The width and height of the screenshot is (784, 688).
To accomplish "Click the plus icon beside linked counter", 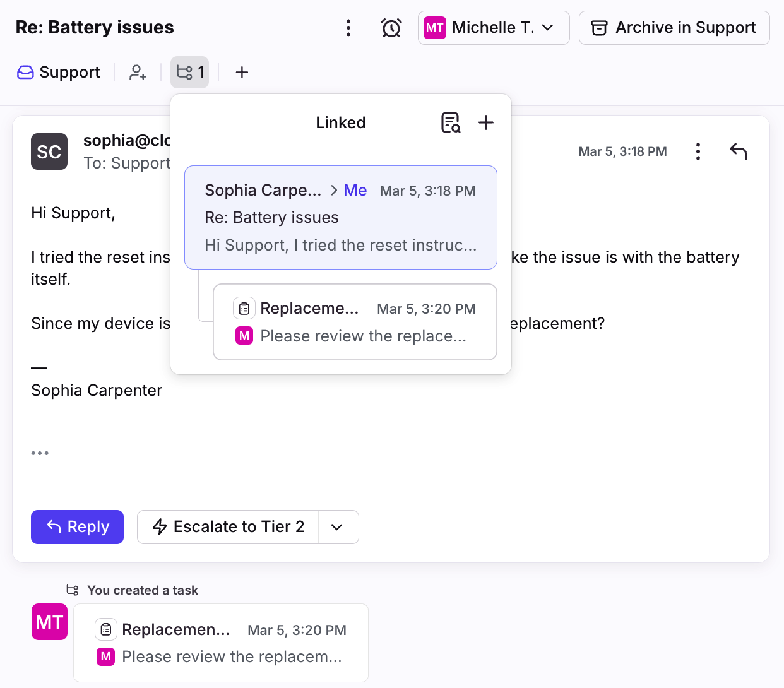I will 242,73.
